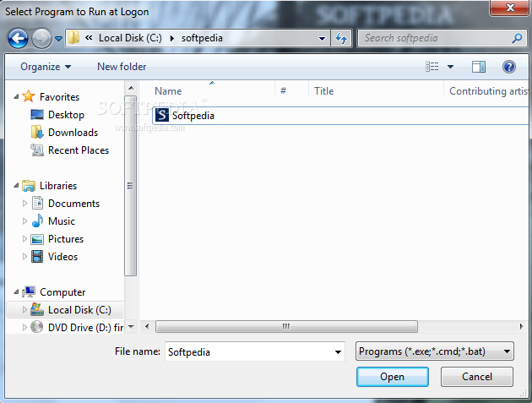Open the More view options arrow
This screenshot has height=403, width=532.
[x=450, y=67]
